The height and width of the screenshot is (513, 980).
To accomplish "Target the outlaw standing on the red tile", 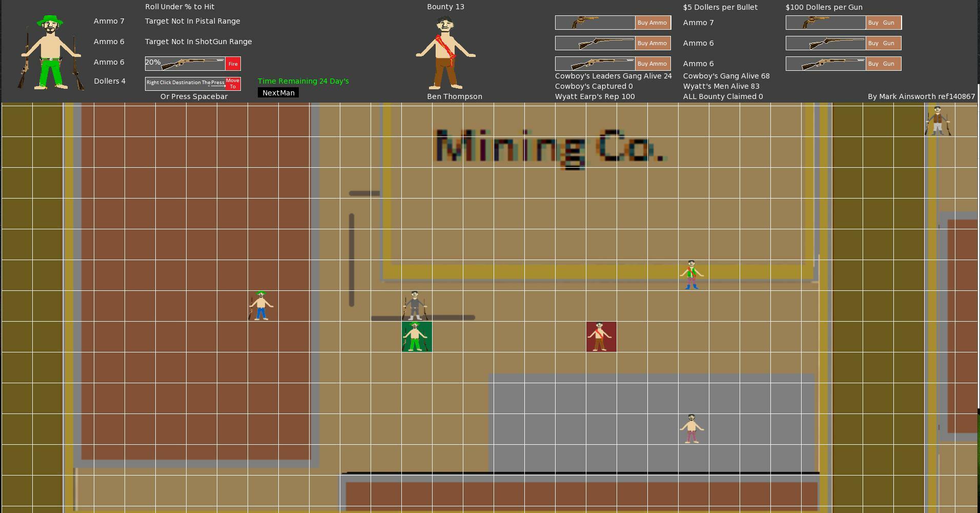I will point(601,337).
